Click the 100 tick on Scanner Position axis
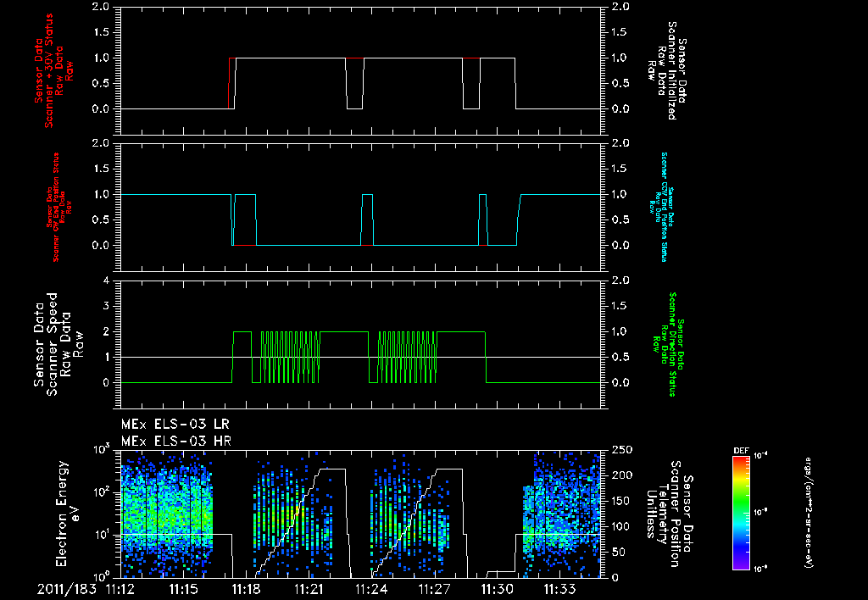The width and height of the screenshot is (868, 600). (623, 526)
